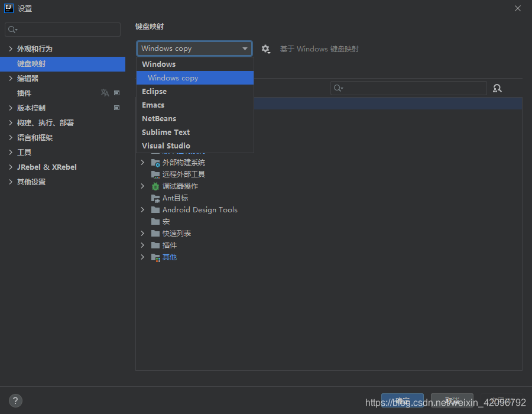The width and height of the screenshot is (532, 414).
Task: Expand 插件 keymap tree node
Action: (x=143, y=245)
